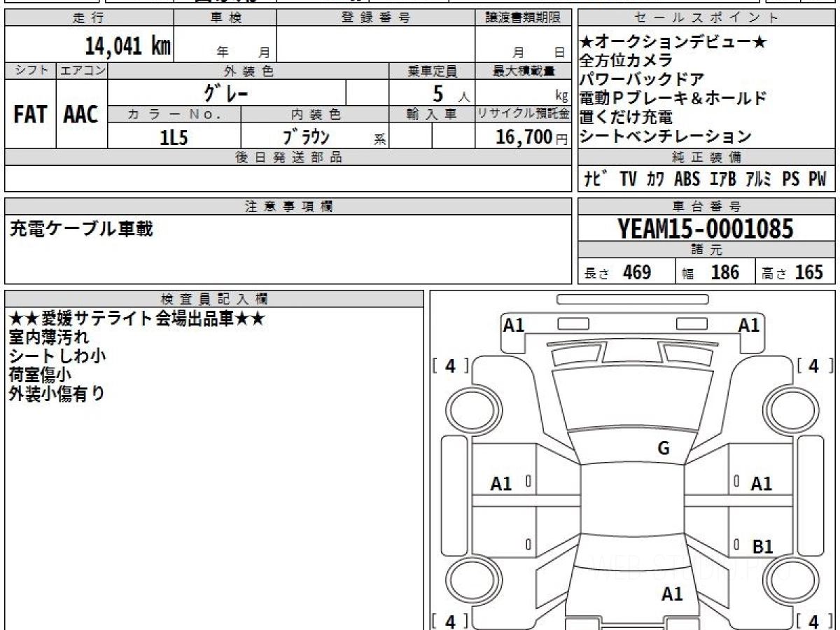Click the 車検 header cell
The height and width of the screenshot is (630, 840).
(225, 18)
